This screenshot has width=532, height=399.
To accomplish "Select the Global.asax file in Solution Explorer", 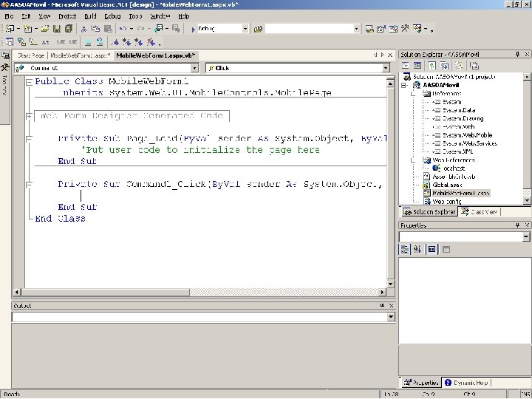I will point(447,185).
